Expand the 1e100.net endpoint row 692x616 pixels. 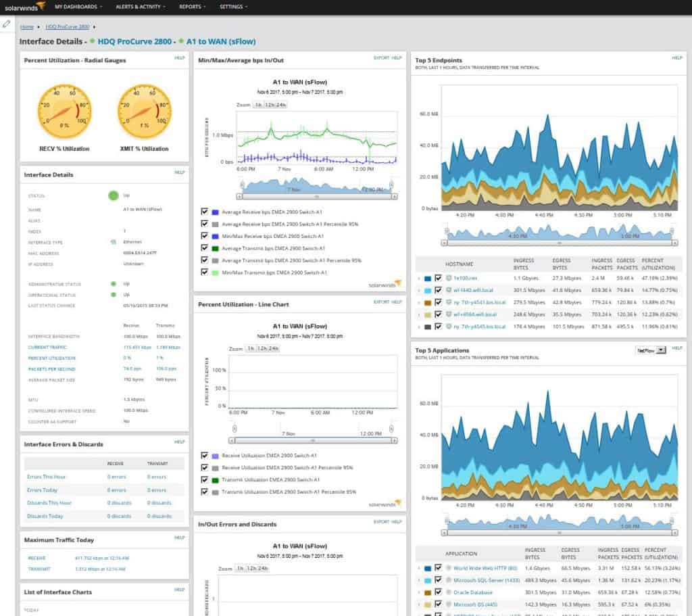(x=419, y=278)
